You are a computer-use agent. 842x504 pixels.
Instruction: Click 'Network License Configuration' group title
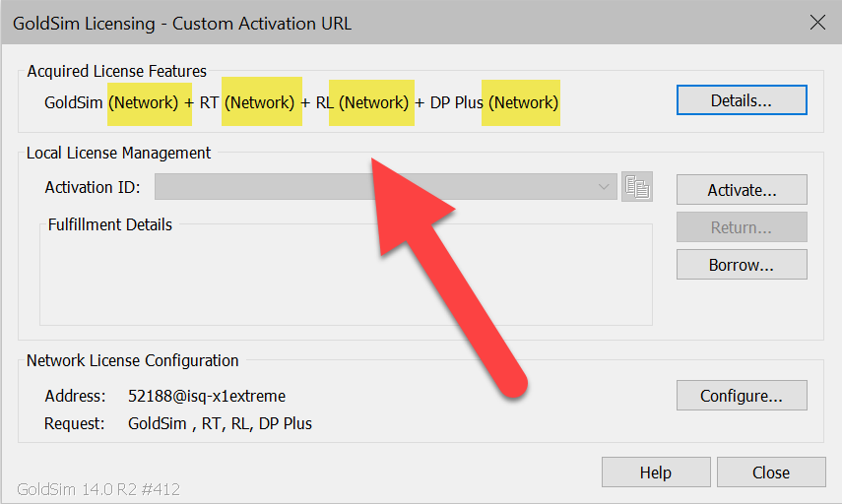click(133, 360)
